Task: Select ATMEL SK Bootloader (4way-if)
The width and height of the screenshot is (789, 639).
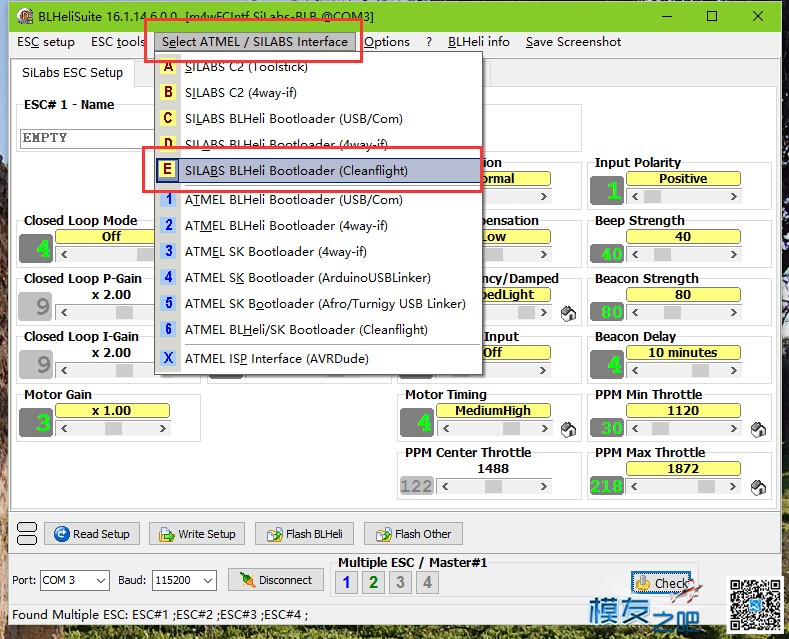Action: (x=319, y=252)
